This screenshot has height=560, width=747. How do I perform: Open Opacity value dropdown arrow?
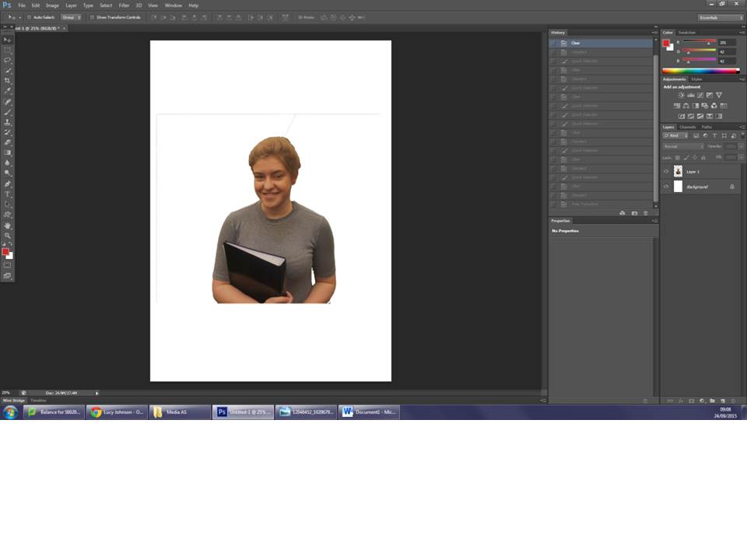tap(741, 146)
